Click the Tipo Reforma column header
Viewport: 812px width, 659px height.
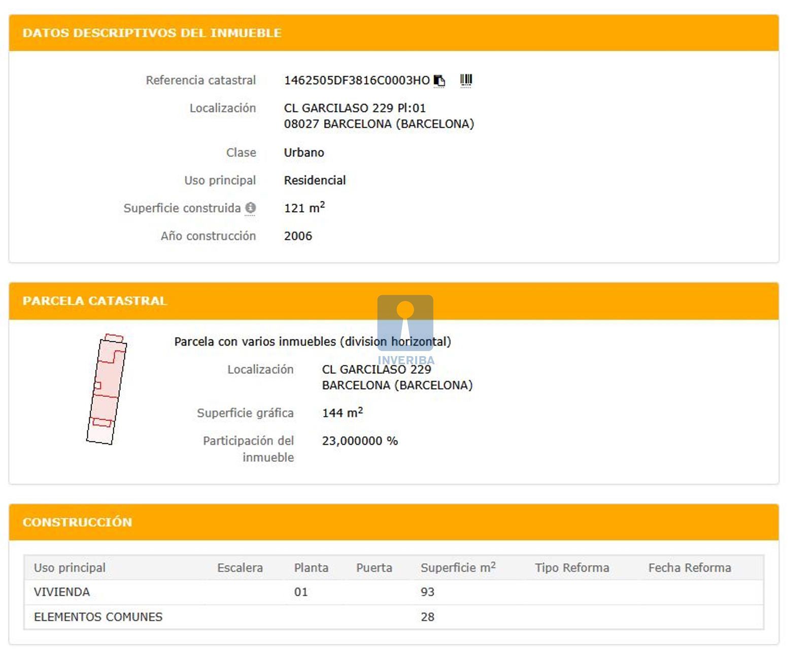point(571,568)
